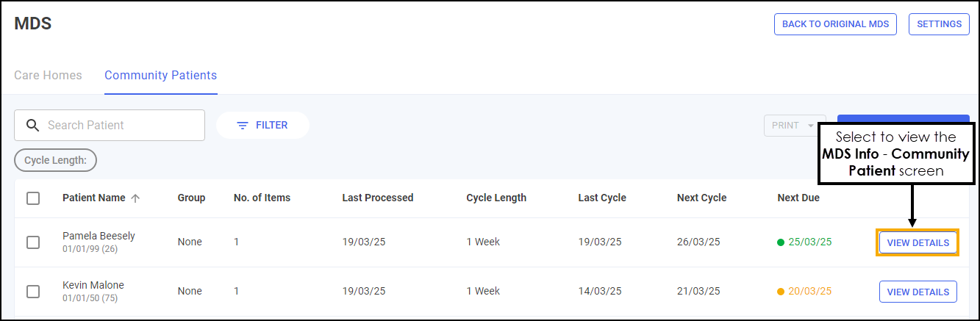Click the search magnifier icon

[32, 126]
